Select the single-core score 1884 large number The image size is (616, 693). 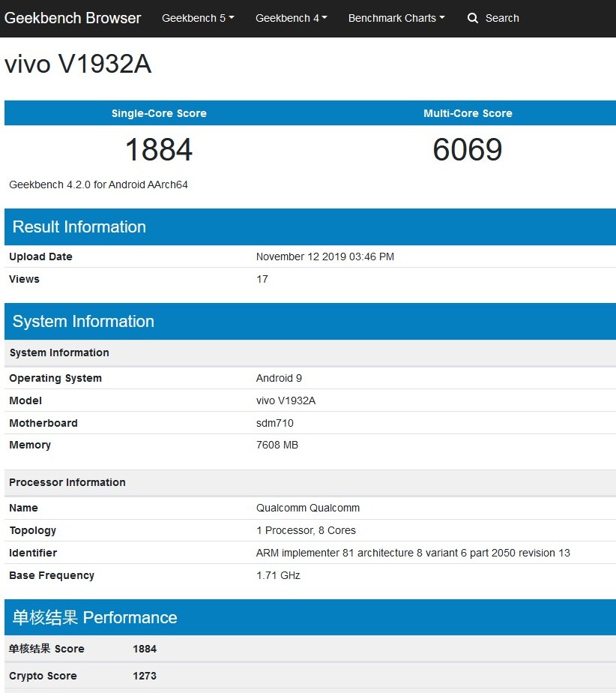pos(159,149)
